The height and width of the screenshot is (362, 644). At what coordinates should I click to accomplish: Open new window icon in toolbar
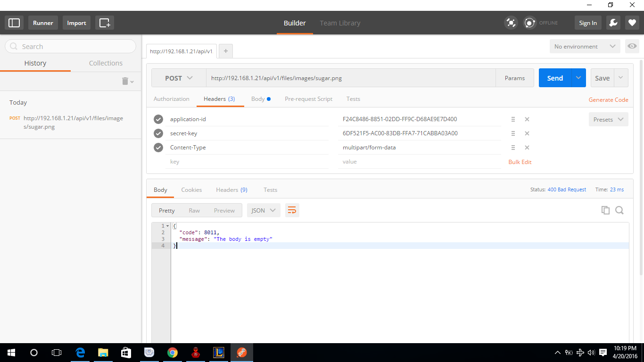coord(105,23)
